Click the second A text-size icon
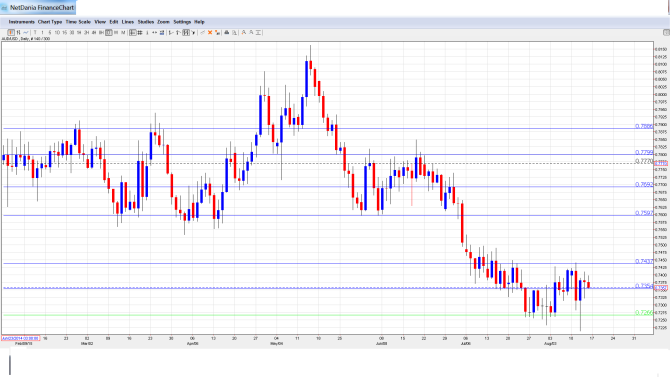Image resolution: width=670 pixels, height=377 pixels. coord(251,32)
